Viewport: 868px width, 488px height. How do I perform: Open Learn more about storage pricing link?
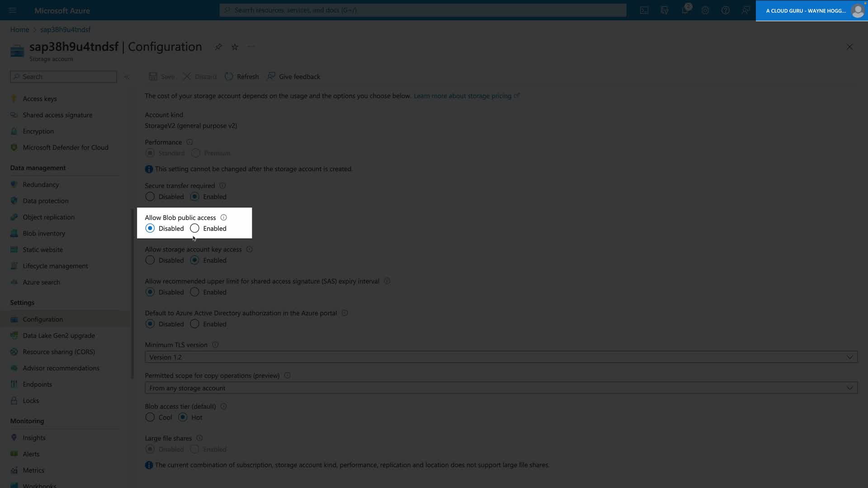coord(462,96)
